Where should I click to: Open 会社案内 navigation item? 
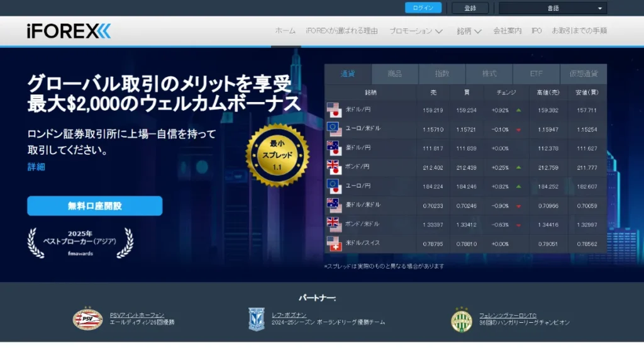[x=508, y=31]
